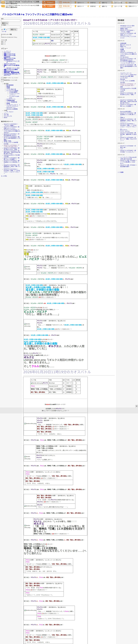The width and height of the screenshot is (138, 644).
Task: Go to カオスバトルロイヤル in the menu
Action: [x=10, y=64]
